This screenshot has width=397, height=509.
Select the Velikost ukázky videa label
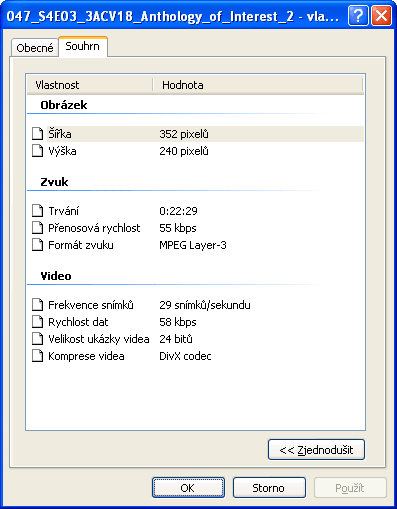tap(99, 339)
